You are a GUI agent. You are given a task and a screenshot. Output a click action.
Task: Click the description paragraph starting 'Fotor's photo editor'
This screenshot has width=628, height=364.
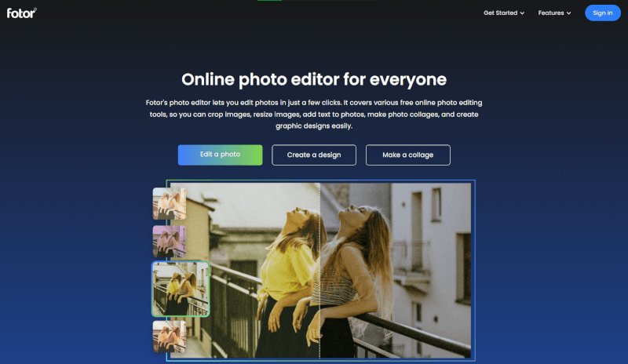coord(313,114)
